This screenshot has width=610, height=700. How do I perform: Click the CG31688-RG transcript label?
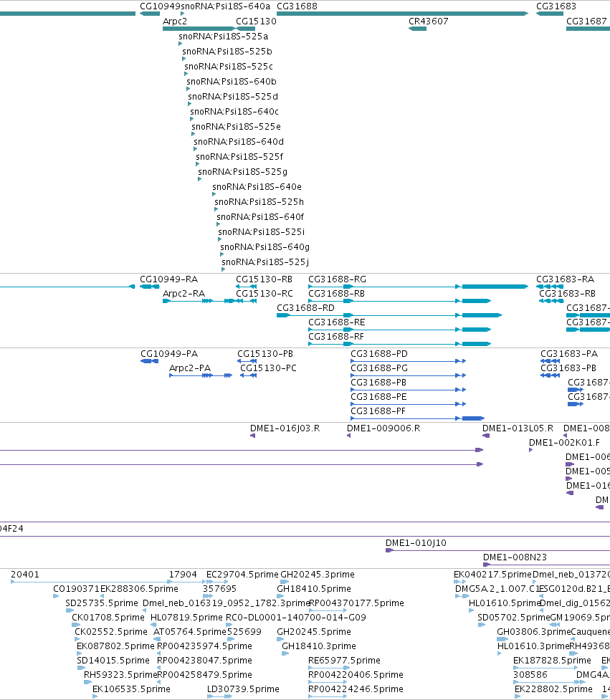coord(337,279)
